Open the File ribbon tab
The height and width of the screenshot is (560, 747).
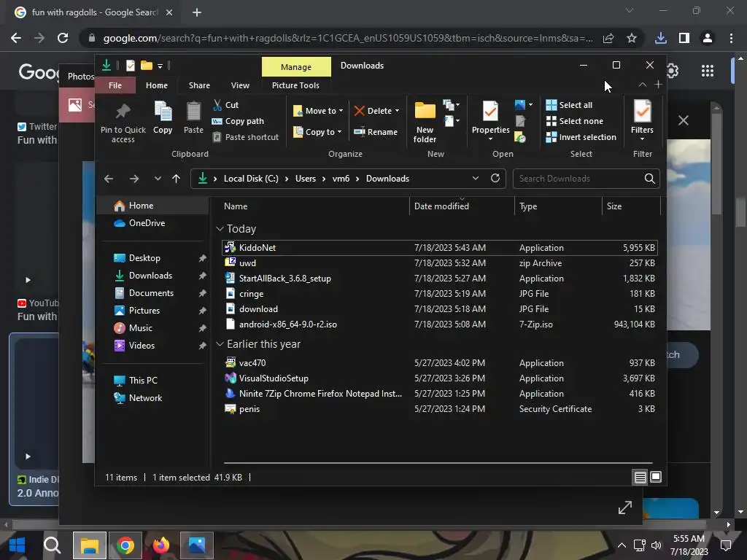115,85
